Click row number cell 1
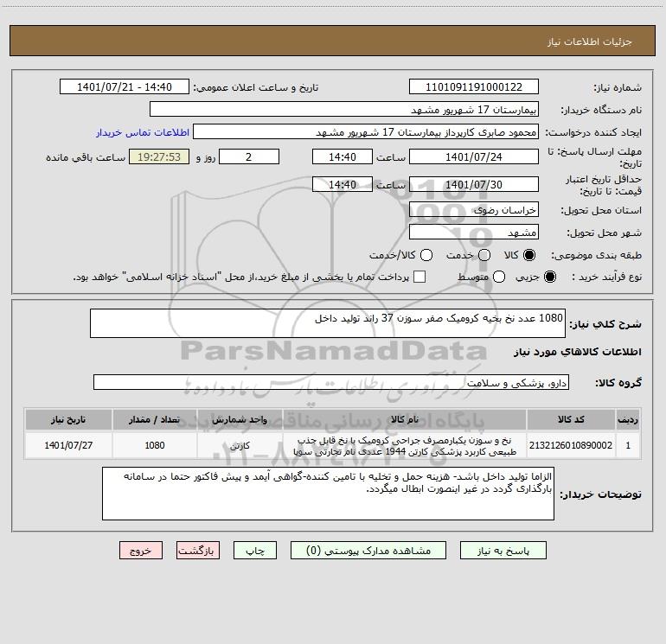 pyautogui.click(x=628, y=445)
